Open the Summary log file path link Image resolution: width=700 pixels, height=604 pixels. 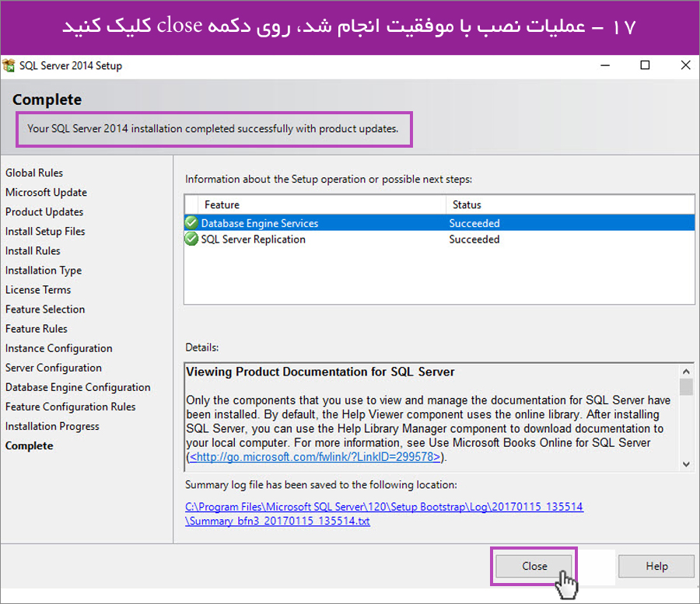[384, 514]
